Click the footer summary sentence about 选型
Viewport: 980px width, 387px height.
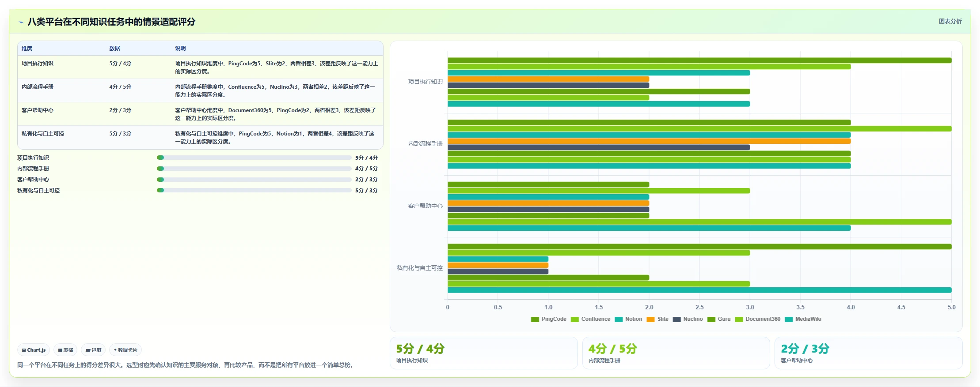(186, 365)
